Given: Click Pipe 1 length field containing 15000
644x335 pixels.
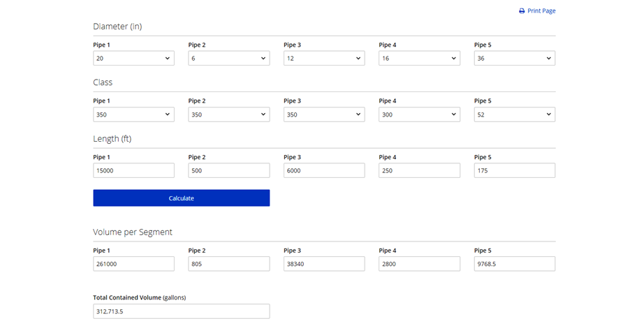Looking at the screenshot, I should click(133, 170).
